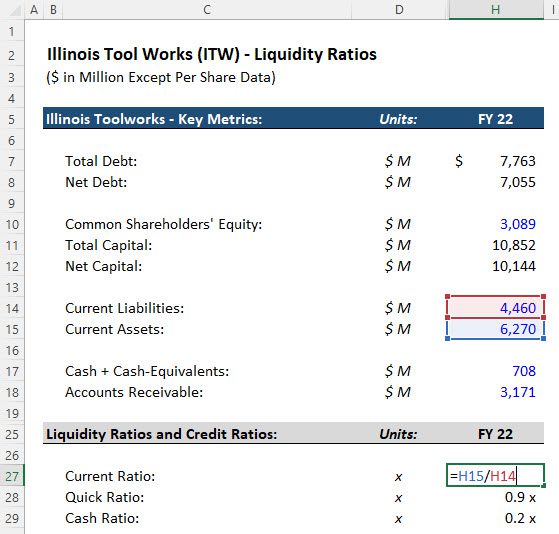559x534 pixels.
Task: Click the 'Illinois Toolworks - Key Metrics:' header cell
Action: click(154, 119)
